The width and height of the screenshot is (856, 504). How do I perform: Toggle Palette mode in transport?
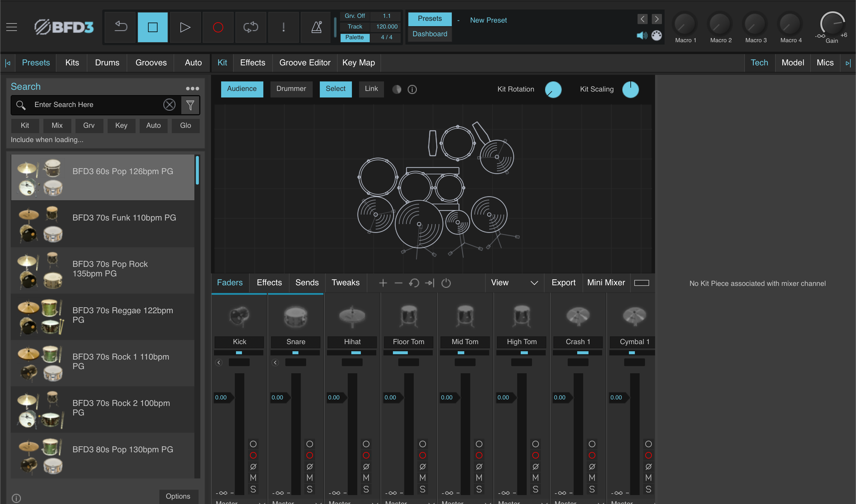tap(355, 37)
